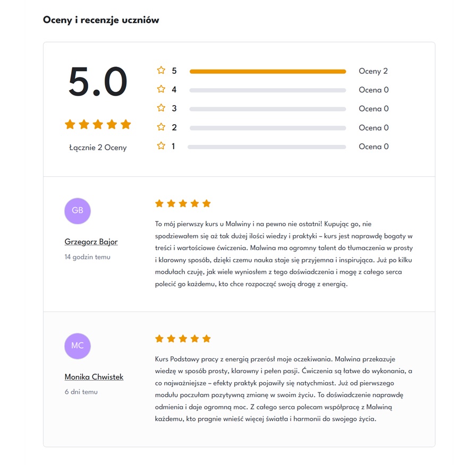Open Grzegorz Bajor's profile link
476x465 pixels.
point(91,242)
